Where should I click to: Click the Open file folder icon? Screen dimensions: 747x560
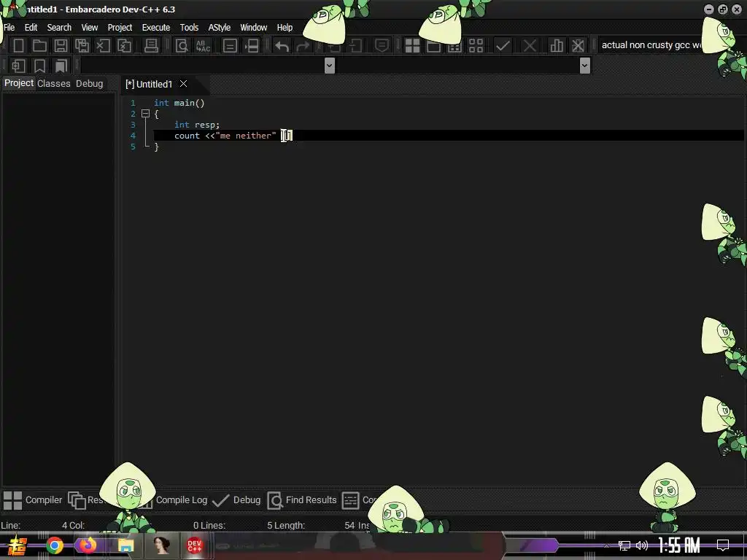[x=39, y=46]
